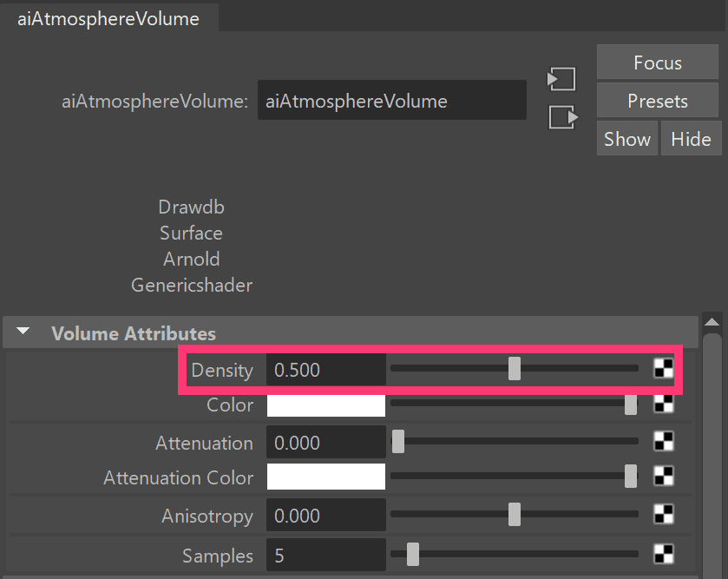This screenshot has width=728, height=579.
Task: Open the Attenuation Color swatch
Action: [x=326, y=477]
